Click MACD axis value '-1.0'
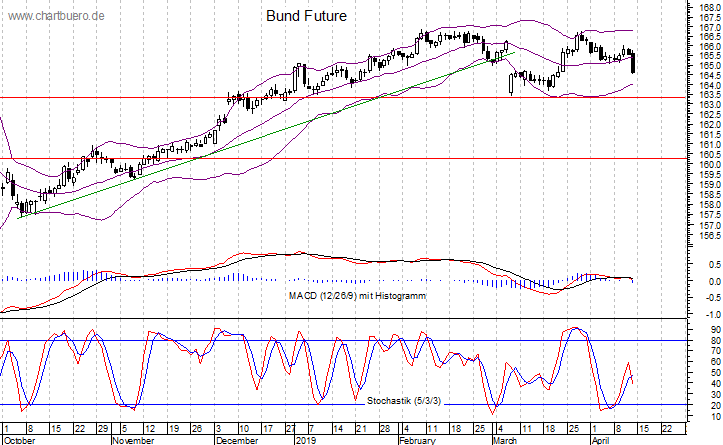 (x=714, y=315)
